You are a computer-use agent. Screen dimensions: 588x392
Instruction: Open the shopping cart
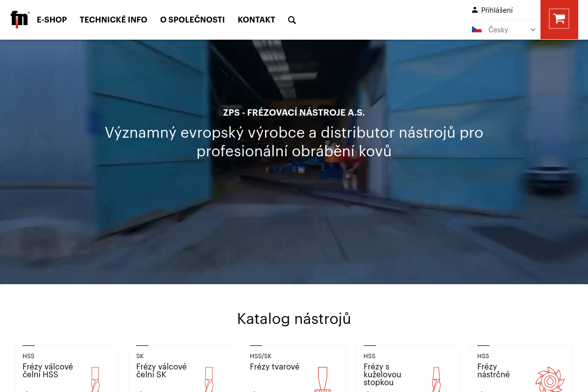(x=559, y=19)
